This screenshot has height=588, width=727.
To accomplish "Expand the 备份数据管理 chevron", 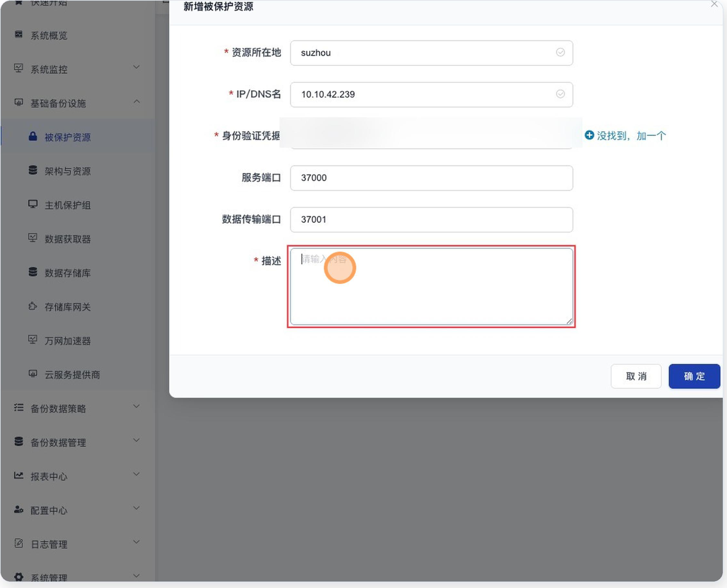I will 137,440.
